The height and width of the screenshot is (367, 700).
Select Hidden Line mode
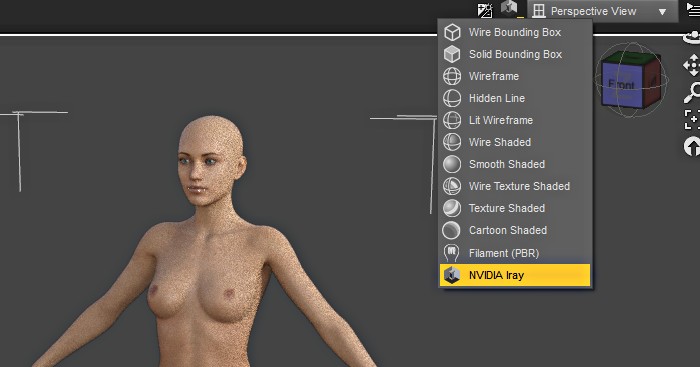coord(515,98)
